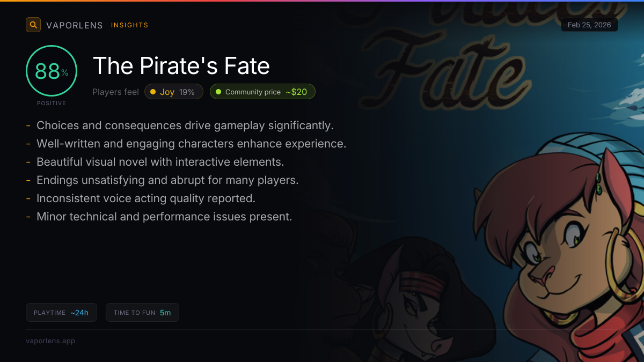
Task: Click the Community price ~$20 pill
Action: tap(262, 92)
